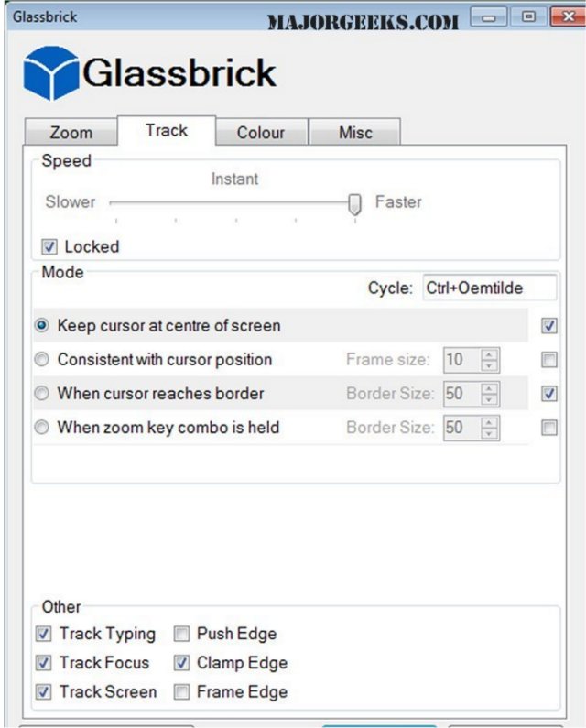Screen dimensions: 586x728
Task: Click the Glassbrick cube logo icon
Action: (50, 72)
